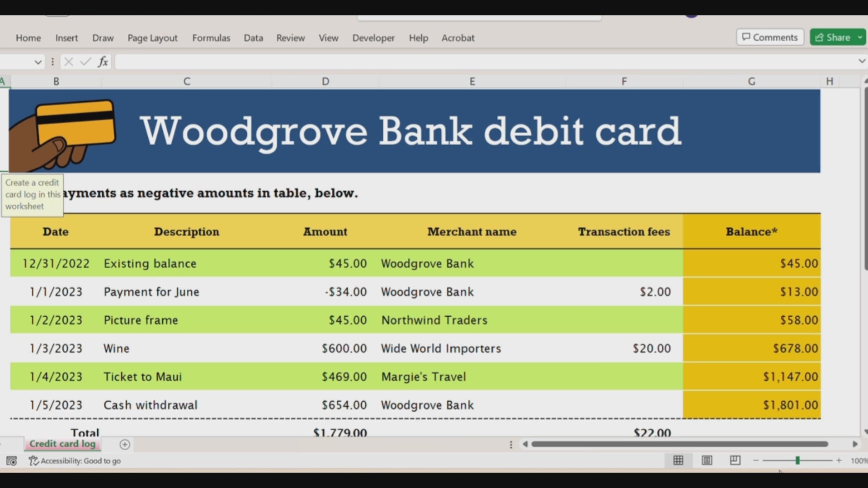Click the Share button
868x488 pixels.
coord(834,37)
